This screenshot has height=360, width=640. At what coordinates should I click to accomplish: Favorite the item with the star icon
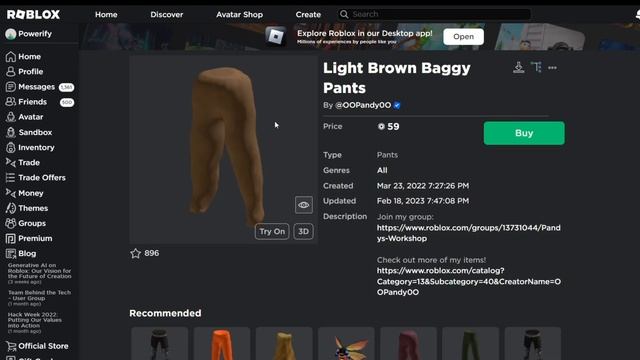pos(136,253)
